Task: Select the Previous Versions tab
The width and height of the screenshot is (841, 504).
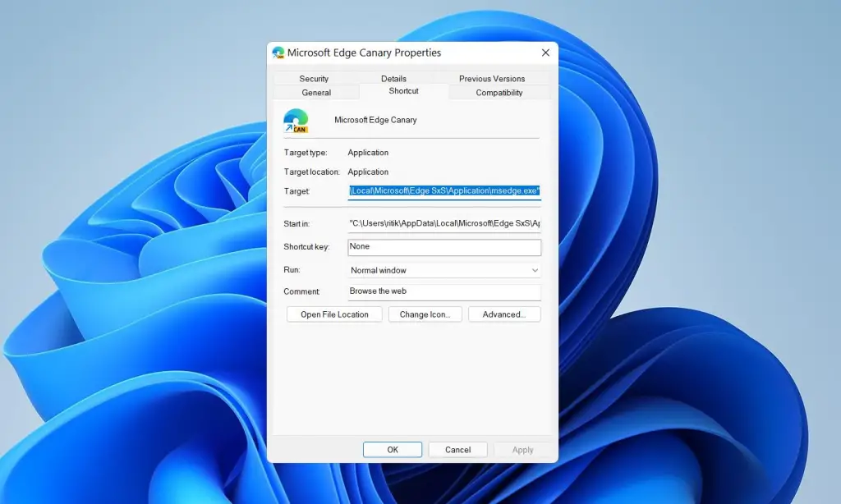Action: (492, 78)
